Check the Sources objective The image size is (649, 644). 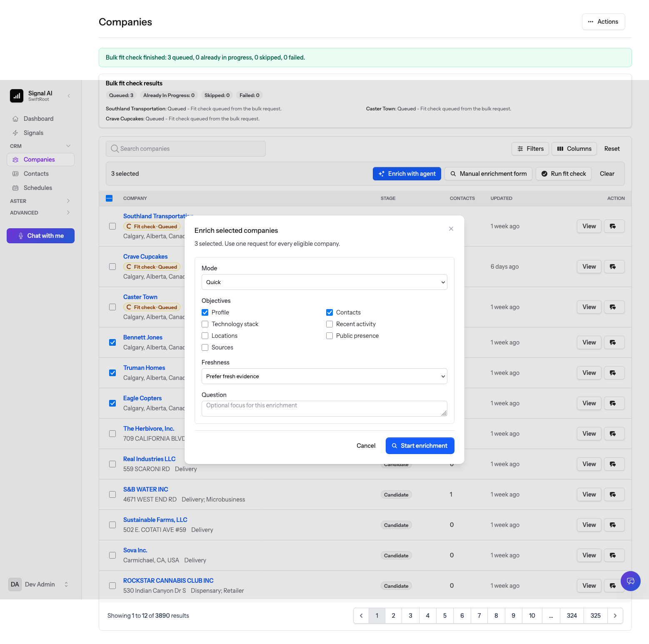click(x=205, y=347)
